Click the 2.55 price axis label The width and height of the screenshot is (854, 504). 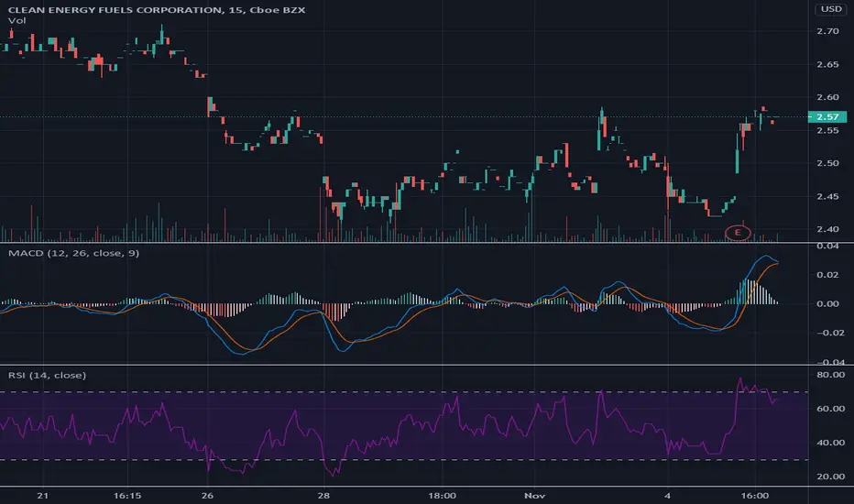827,130
